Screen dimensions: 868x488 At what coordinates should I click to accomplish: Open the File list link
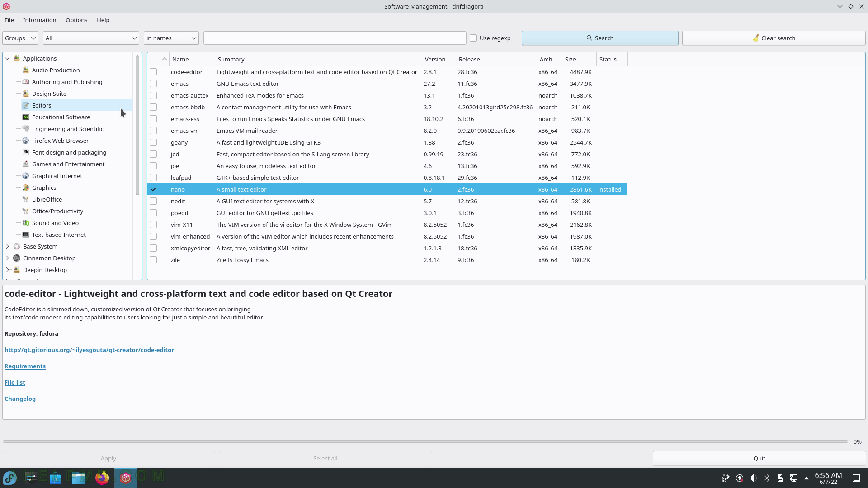tap(15, 382)
